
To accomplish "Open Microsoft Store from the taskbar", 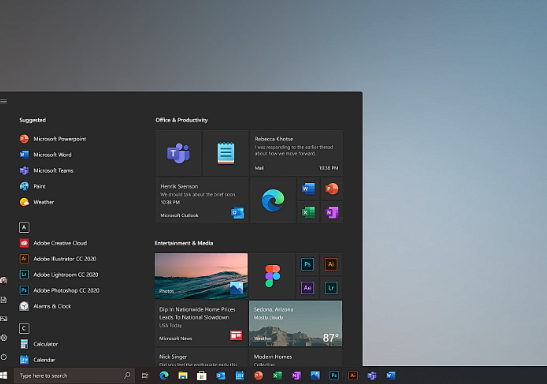I will [202, 376].
